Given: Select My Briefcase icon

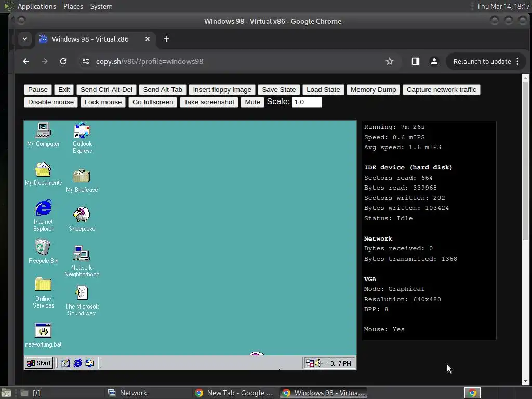Looking at the screenshot, I should [82, 180].
